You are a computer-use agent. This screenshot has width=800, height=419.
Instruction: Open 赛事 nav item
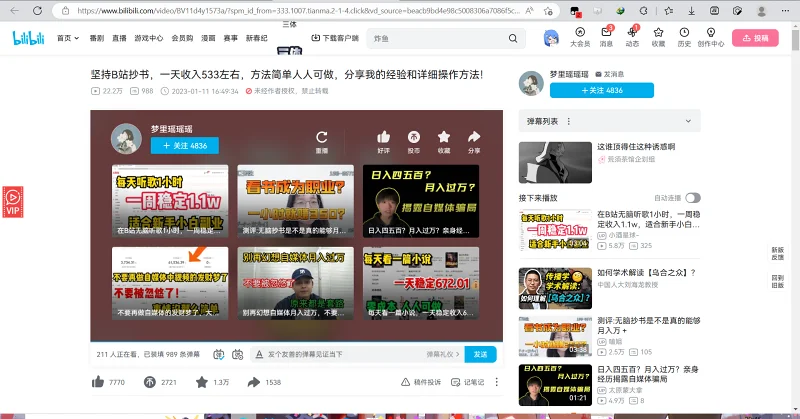(x=231, y=38)
